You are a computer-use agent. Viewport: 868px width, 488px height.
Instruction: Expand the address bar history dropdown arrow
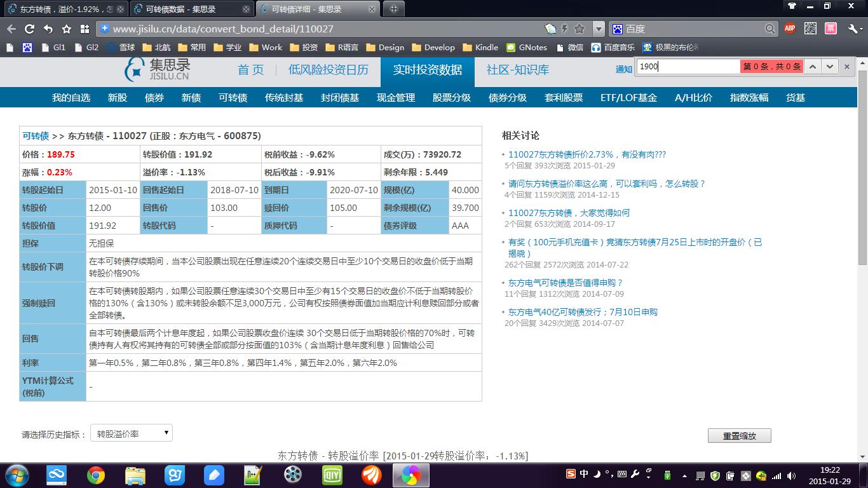(x=599, y=29)
